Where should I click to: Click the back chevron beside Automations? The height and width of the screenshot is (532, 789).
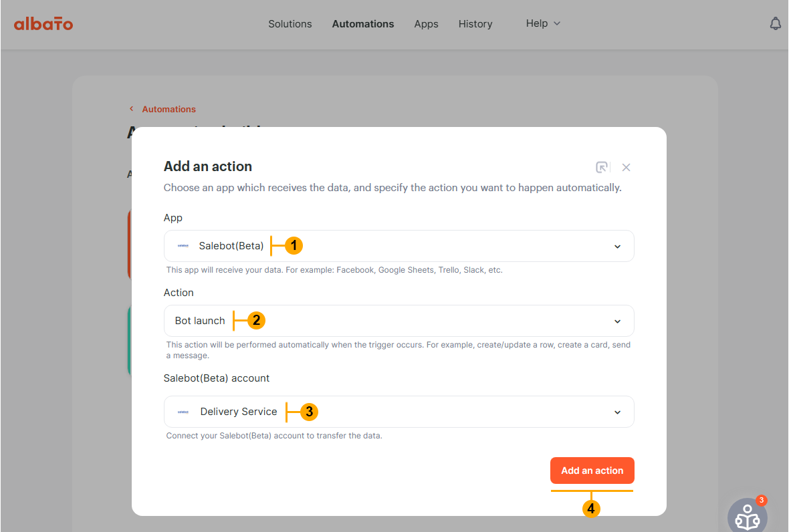coord(131,109)
